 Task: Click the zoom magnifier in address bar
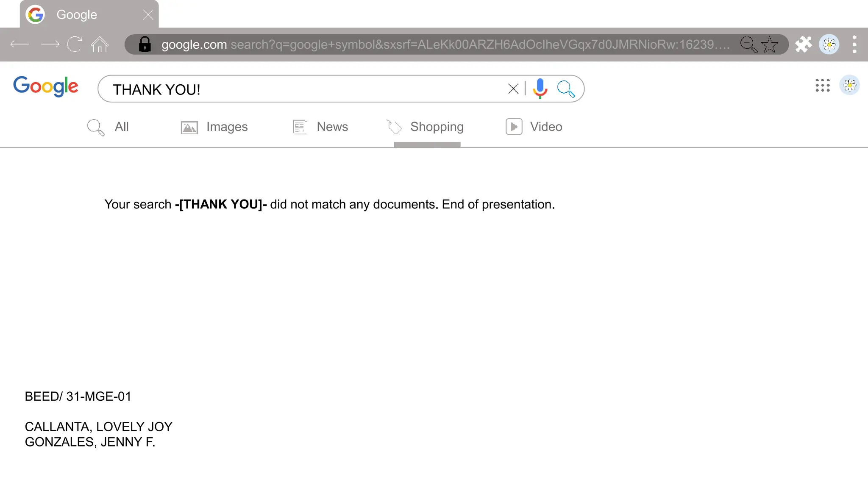coord(748,44)
